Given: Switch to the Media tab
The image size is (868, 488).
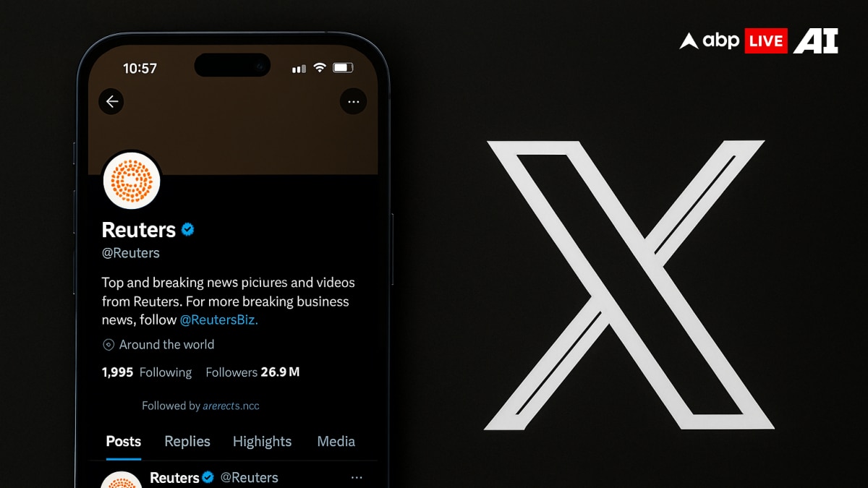Looking at the screenshot, I should click(336, 441).
